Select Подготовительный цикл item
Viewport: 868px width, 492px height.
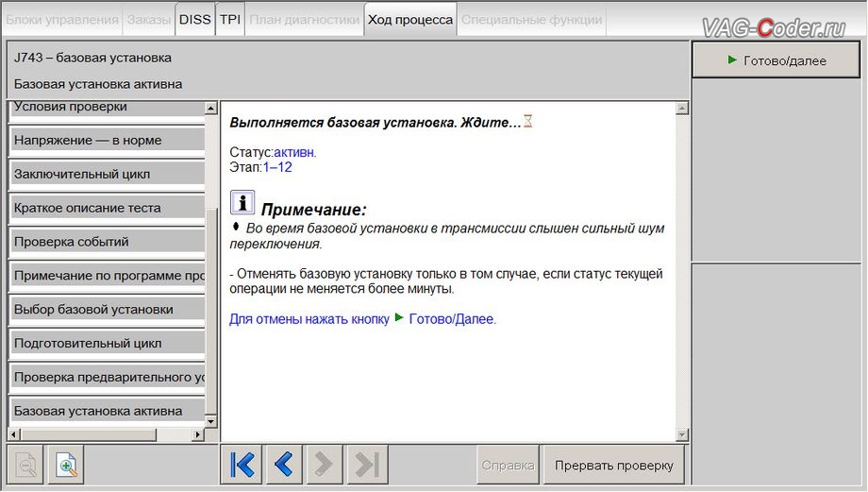click(x=107, y=343)
